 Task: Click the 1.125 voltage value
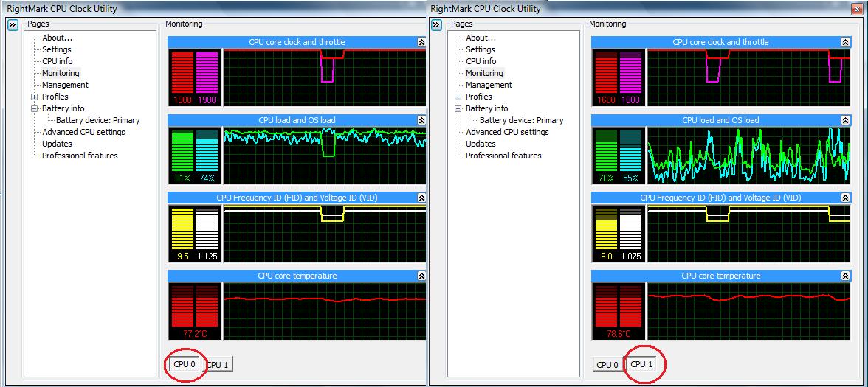[x=207, y=257]
